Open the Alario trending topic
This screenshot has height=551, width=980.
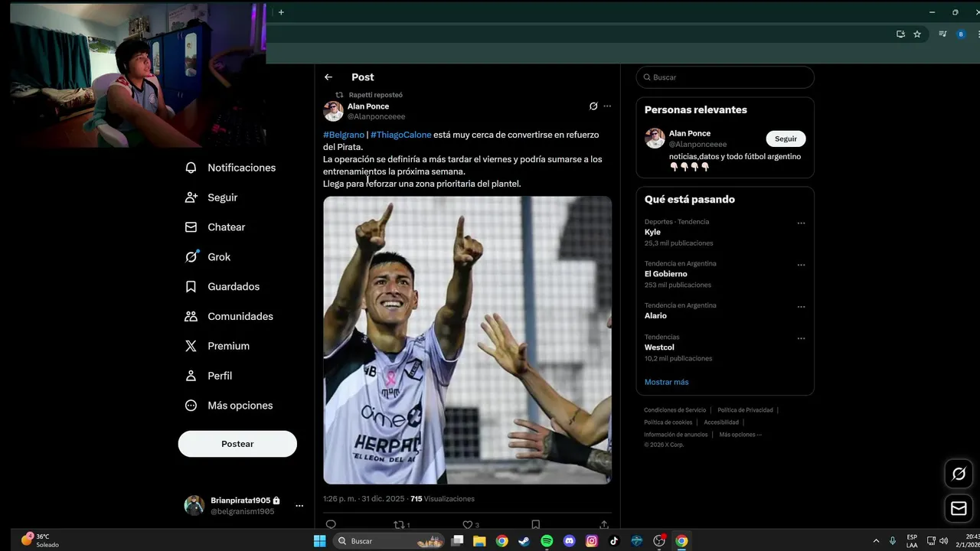pyautogui.click(x=655, y=315)
